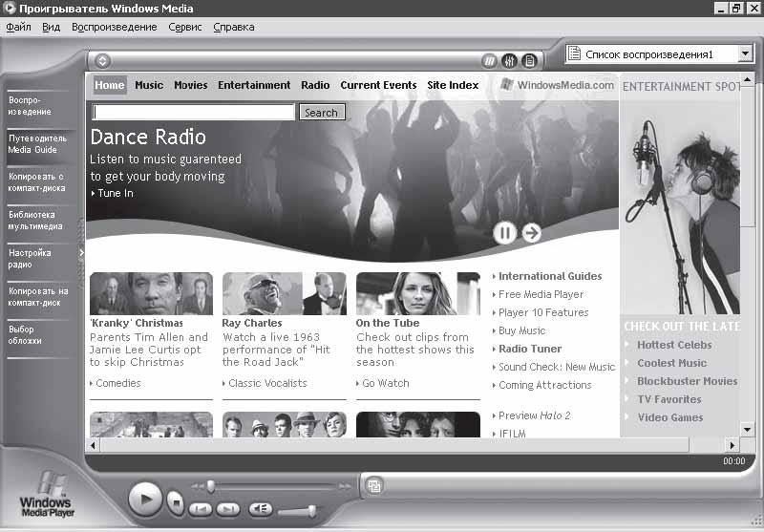Click the volume slider handle
Screen dimensions: 764x532
point(312,511)
